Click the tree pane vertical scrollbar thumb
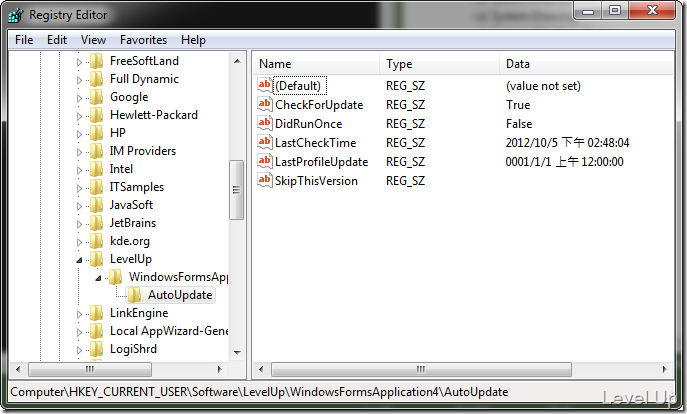Image resolution: width=687 pixels, height=414 pixels. [237, 190]
